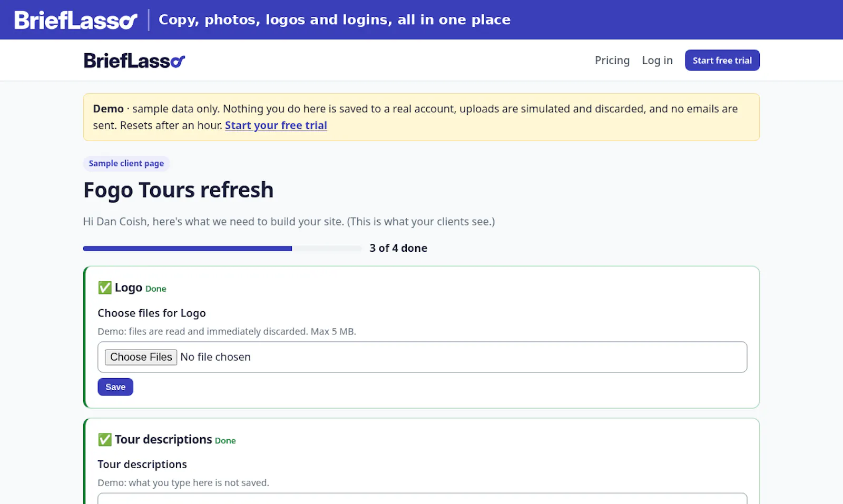Viewport: 843px width, 504px height.
Task: Focus the Tour descriptions text box
Action: (422, 498)
